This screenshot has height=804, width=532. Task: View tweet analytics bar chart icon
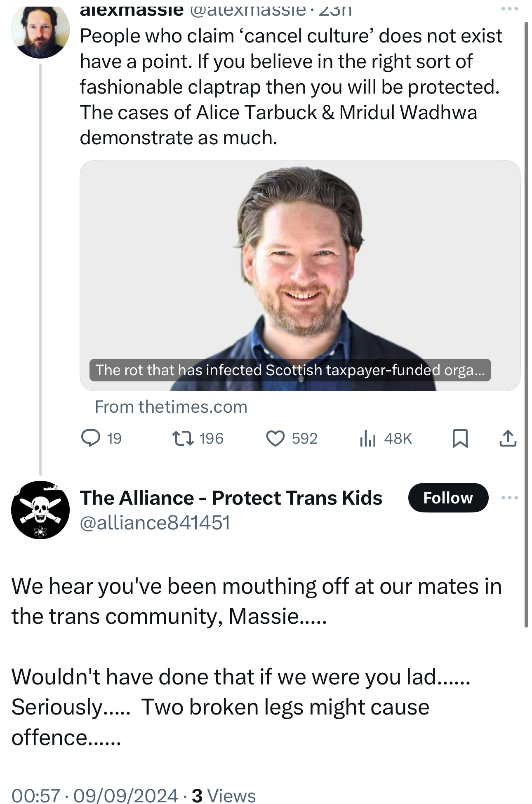367,438
